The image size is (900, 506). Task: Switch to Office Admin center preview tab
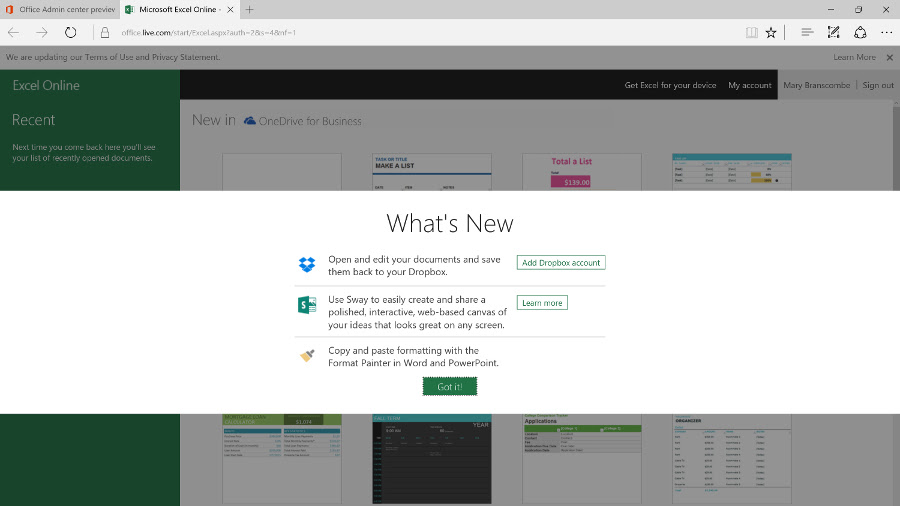click(x=60, y=10)
